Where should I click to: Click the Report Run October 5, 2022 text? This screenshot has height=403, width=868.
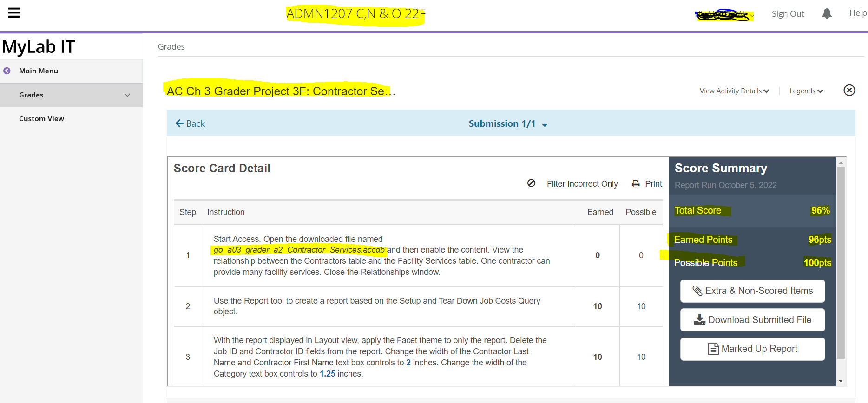coord(726,185)
